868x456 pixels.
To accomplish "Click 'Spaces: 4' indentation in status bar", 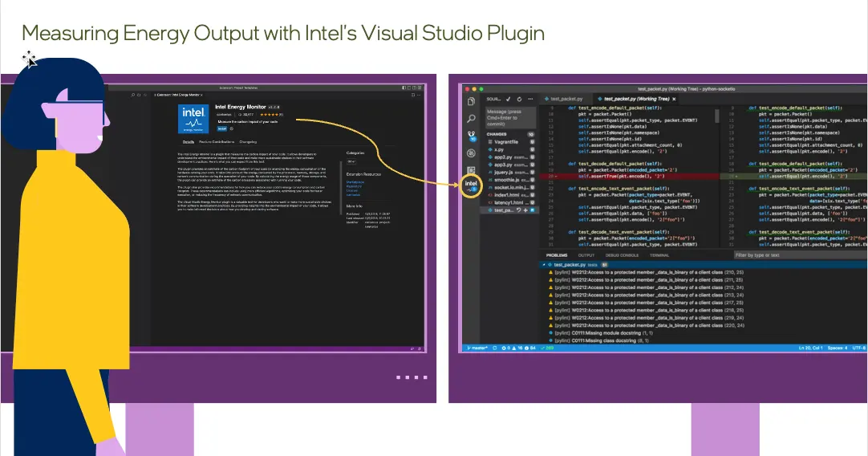I will [837, 348].
